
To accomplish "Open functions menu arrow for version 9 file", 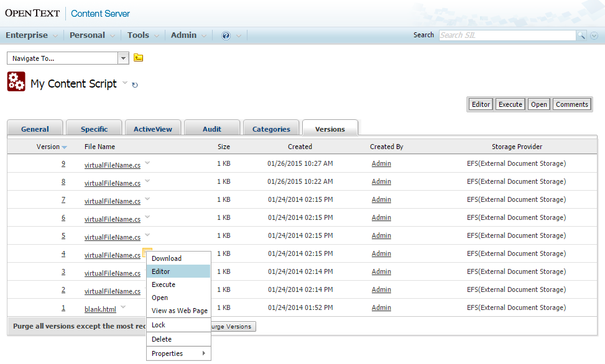I will 147,163.
